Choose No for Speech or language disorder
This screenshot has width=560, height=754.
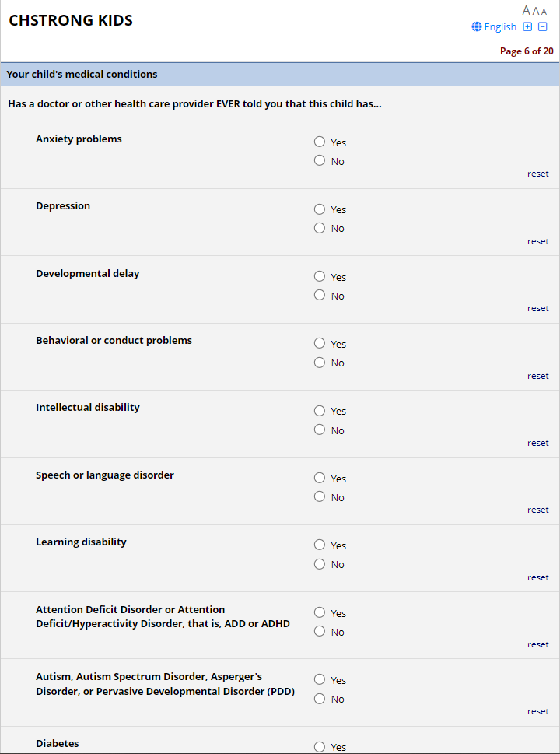click(320, 496)
